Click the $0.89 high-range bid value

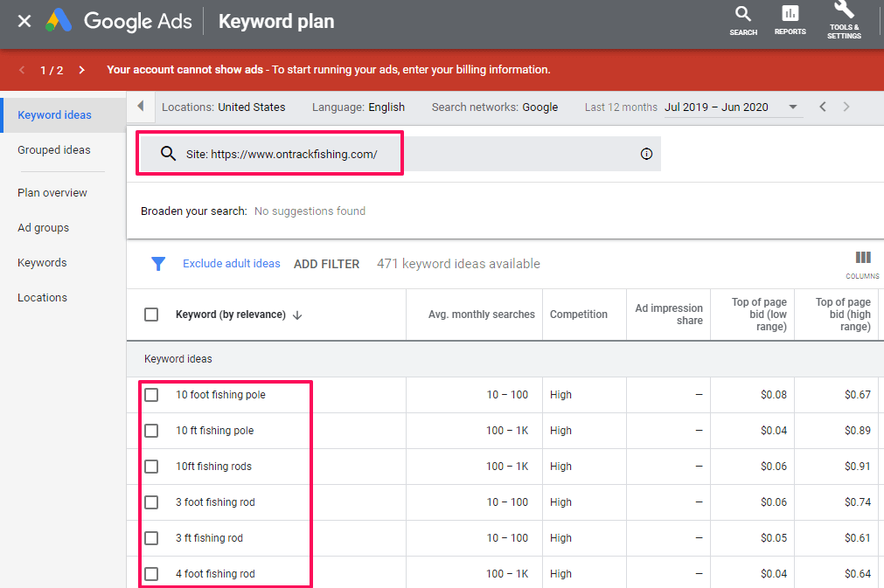pyautogui.click(x=858, y=431)
